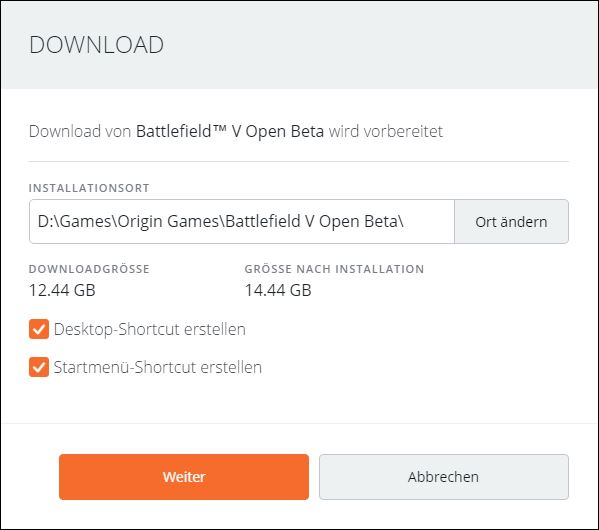
Task: Click the divider line below the status message
Action: tap(299, 162)
